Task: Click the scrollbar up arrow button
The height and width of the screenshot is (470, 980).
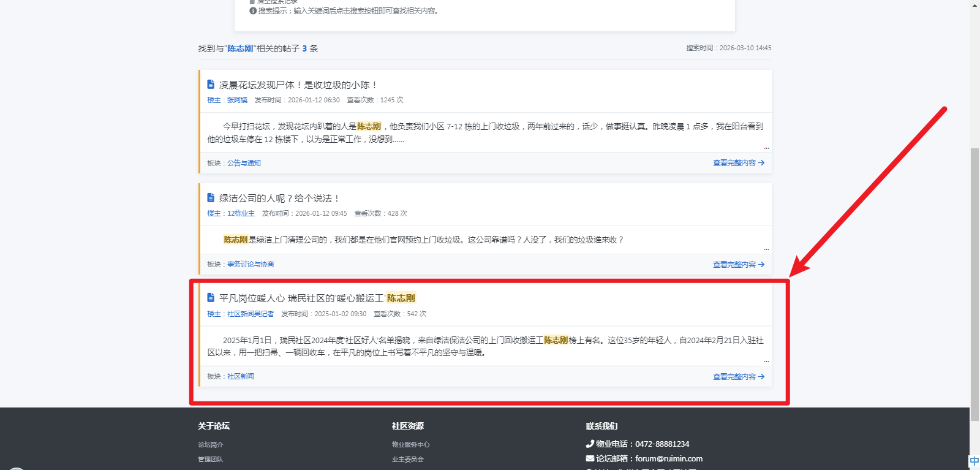Action: (975, 4)
